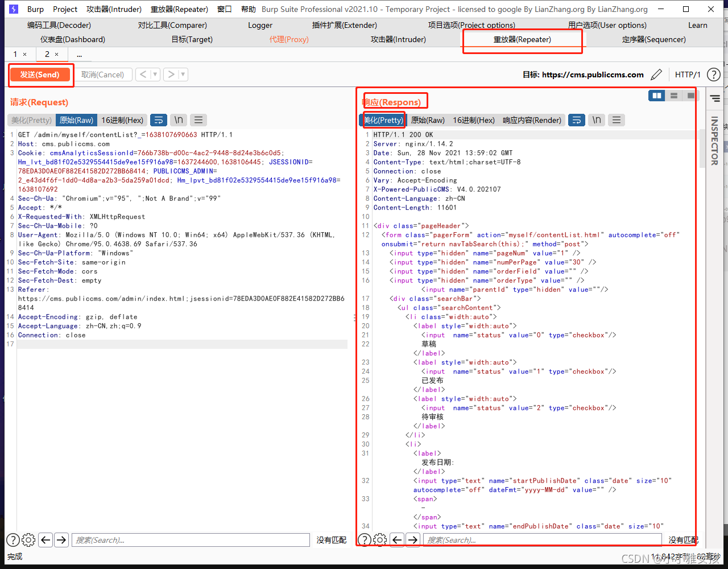Close Repeater tab 1
The height and width of the screenshot is (569, 728).
(x=24, y=54)
